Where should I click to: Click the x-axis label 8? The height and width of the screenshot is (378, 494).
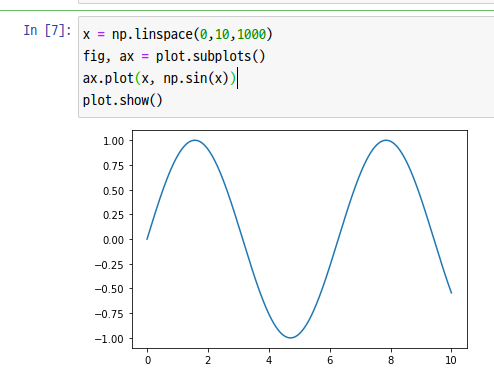tap(391, 360)
